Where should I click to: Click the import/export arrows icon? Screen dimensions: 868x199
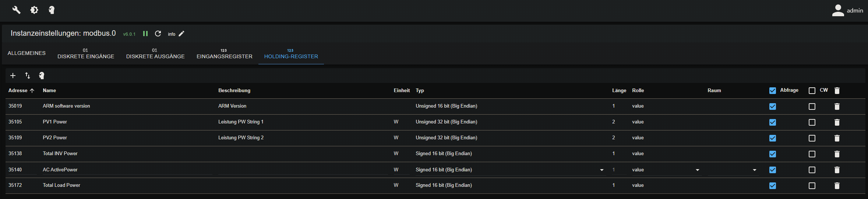[28, 76]
